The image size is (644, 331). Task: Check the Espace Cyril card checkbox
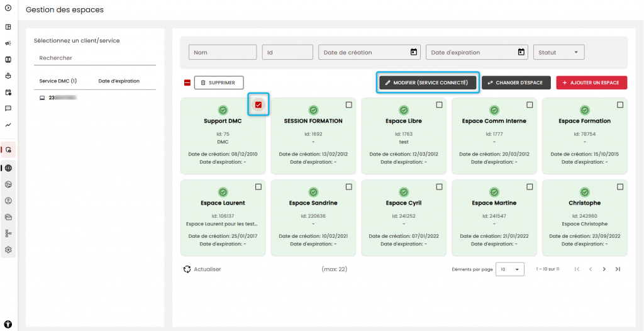439,187
